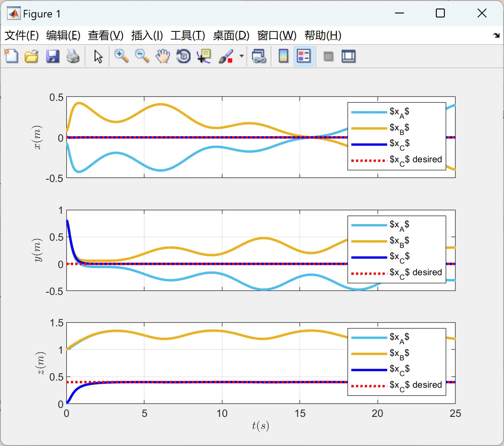Image resolution: width=504 pixels, height=446 pixels.
Task: Click the MATLAB logo in title bar
Action: (13, 13)
